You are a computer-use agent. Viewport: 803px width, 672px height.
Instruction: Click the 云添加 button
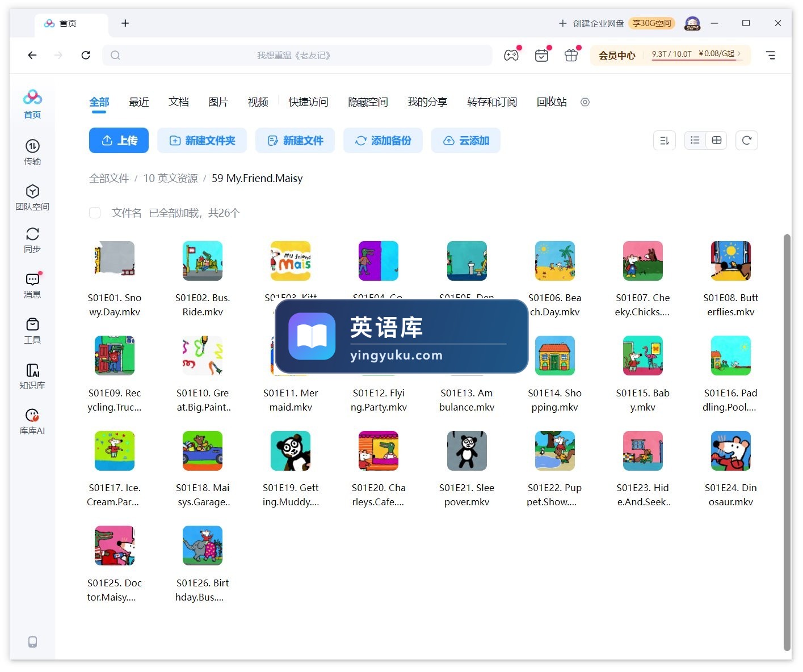click(x=466, y=141)
